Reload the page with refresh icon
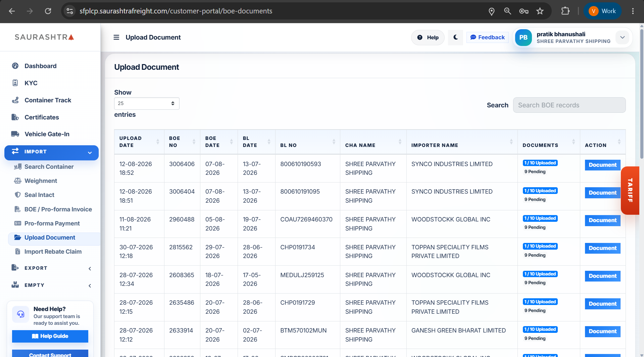This screenshot has height=357, width=644. pyautogui.click(x=48, y=11)
